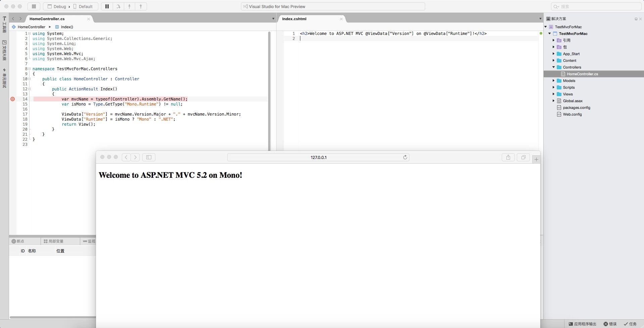Open the Default target selector
Screen dimensions: 644x328
pyautogui.click(x=83, y=6)
